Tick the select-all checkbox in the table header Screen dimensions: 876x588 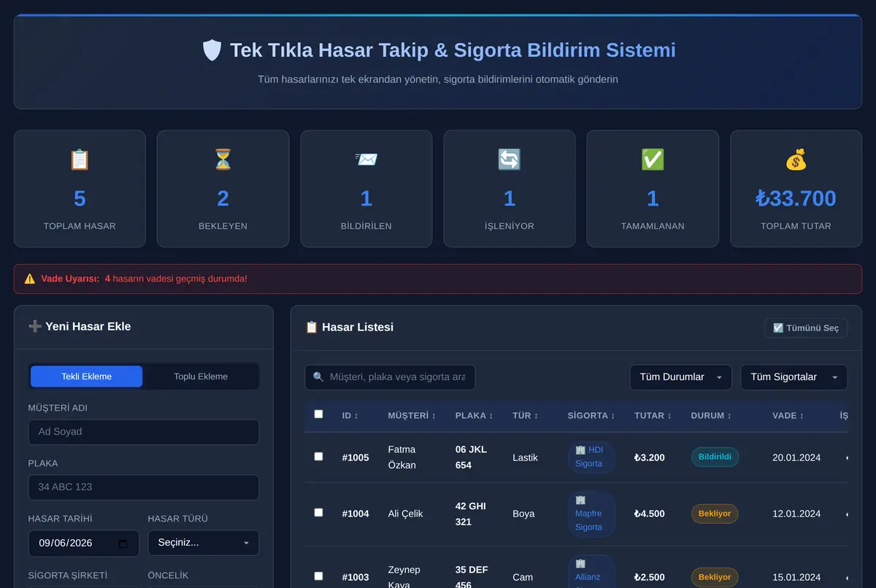click(318, 414)
